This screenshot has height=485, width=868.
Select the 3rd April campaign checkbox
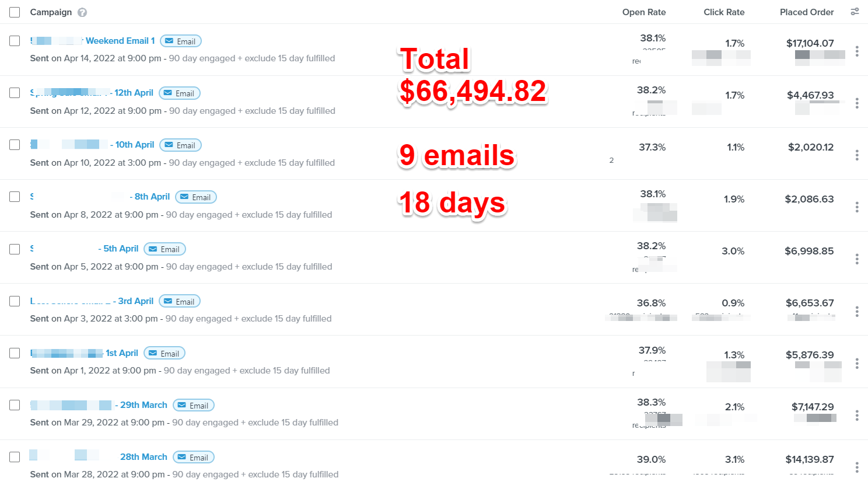(x=15, y=301)
